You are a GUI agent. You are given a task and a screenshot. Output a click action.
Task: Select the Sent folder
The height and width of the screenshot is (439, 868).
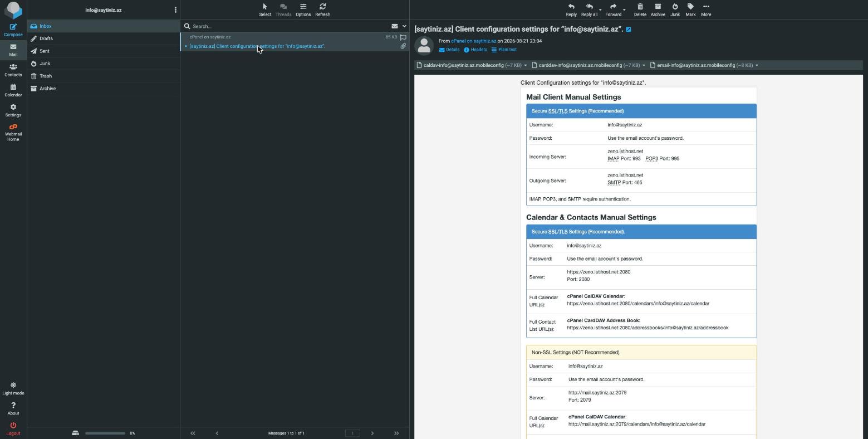tap(104, 51)
